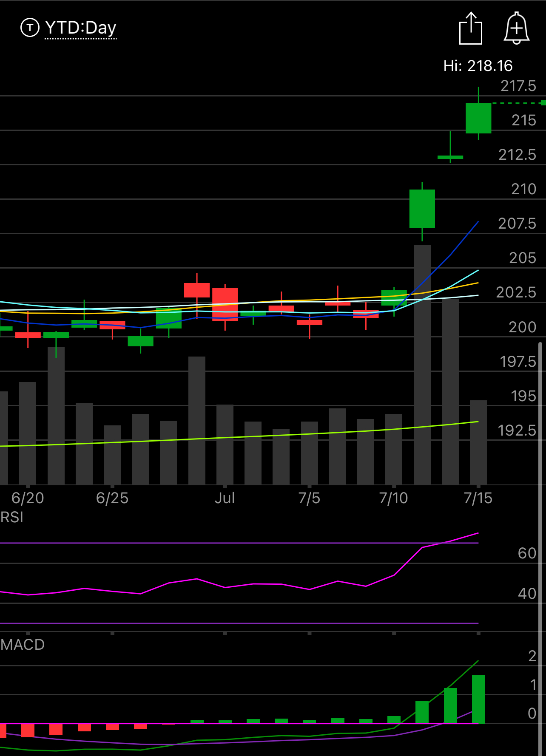Add a price alert via bell icon

click(x=516, y=28)
